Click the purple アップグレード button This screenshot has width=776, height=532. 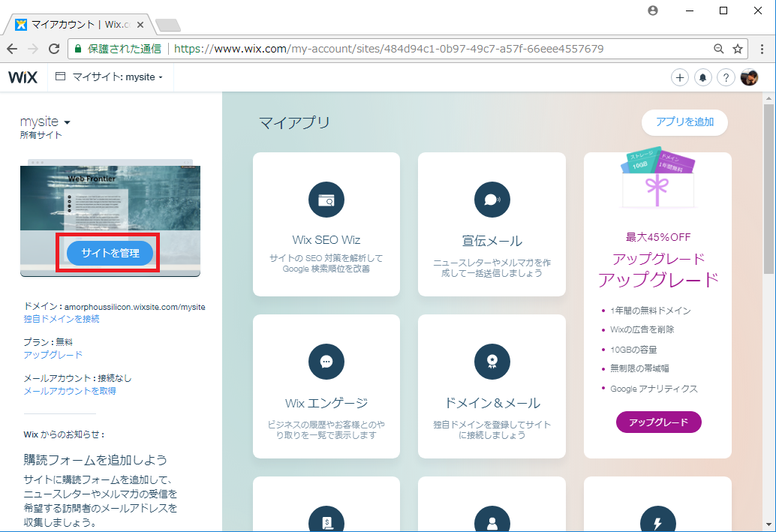click(x=658, y=422)
